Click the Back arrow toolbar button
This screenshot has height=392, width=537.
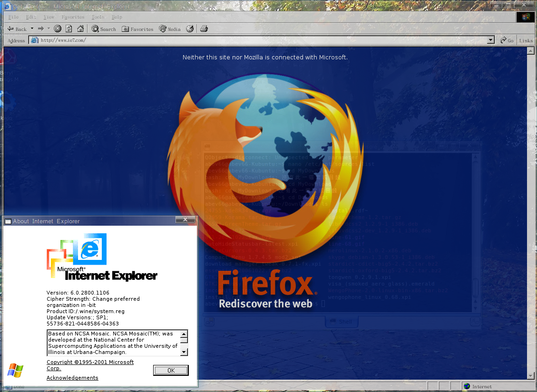(17, 29)
